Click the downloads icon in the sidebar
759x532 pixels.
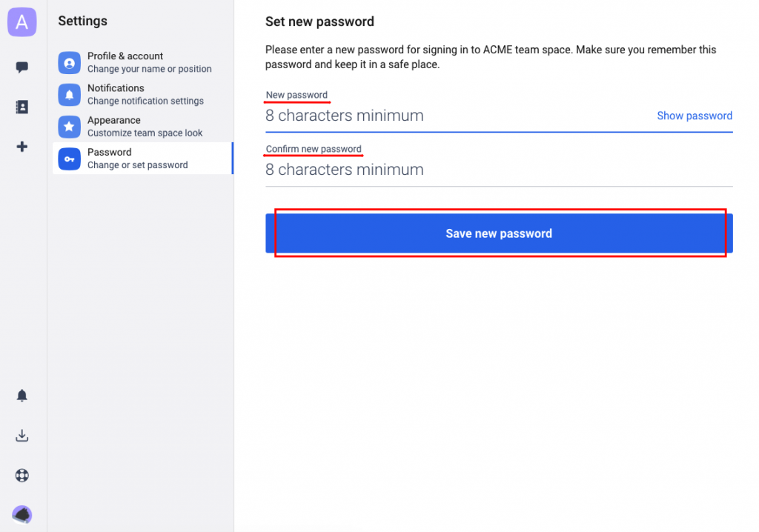click(21, 435)
